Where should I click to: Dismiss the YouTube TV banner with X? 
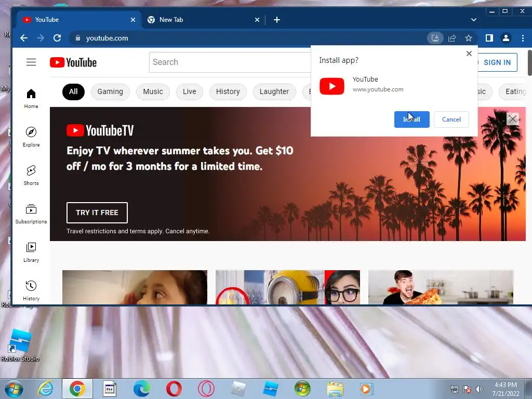coord(513,119)
